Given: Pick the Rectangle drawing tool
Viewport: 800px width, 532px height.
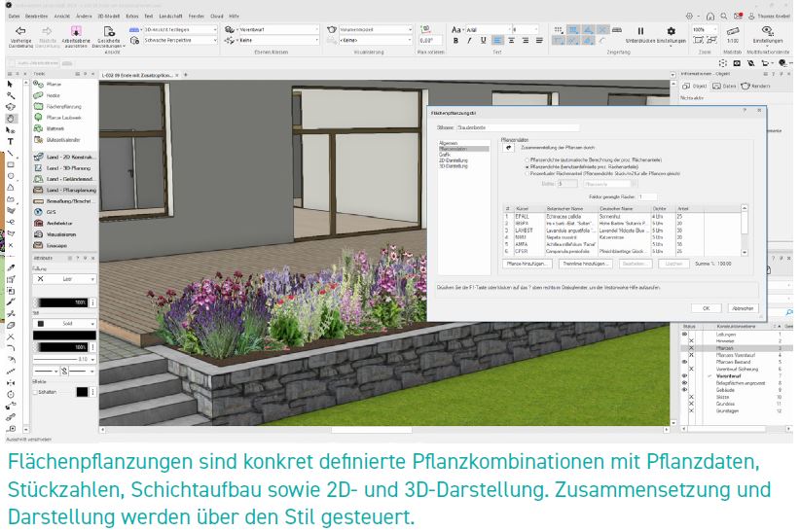Looking at the screenshot, I should [10, 164].
